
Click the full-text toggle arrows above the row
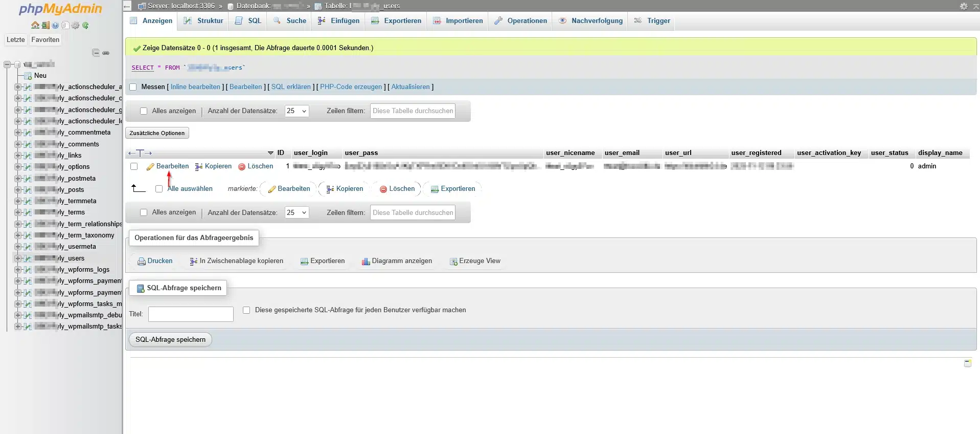point(140,153)
